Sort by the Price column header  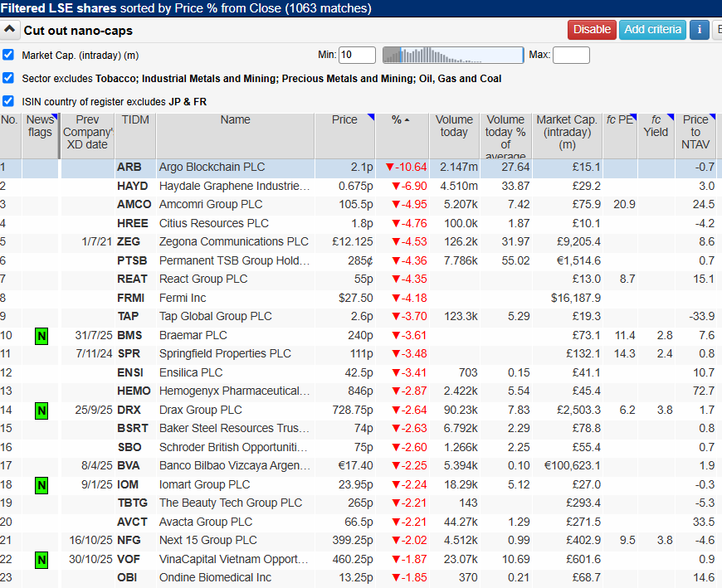pyautogui.click(x=345, y=136)
